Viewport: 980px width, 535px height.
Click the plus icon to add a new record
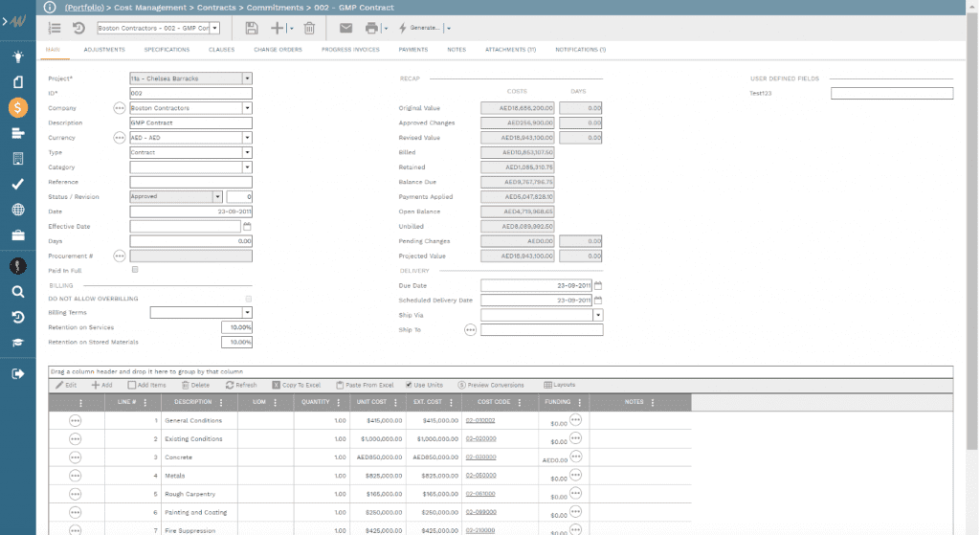click(277, 28)
